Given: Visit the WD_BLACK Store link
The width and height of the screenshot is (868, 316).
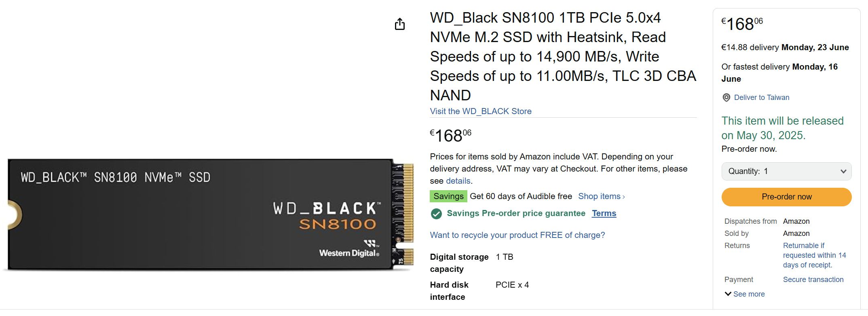Looking at the screenshot, I should coord(480,111).
